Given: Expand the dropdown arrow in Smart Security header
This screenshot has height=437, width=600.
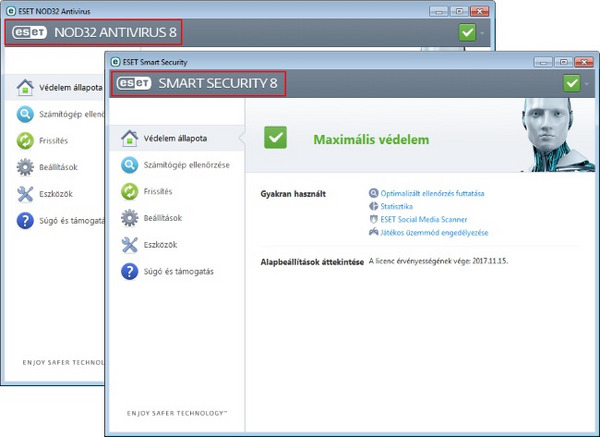Looking at the screenshot, I should pos(588,84).
